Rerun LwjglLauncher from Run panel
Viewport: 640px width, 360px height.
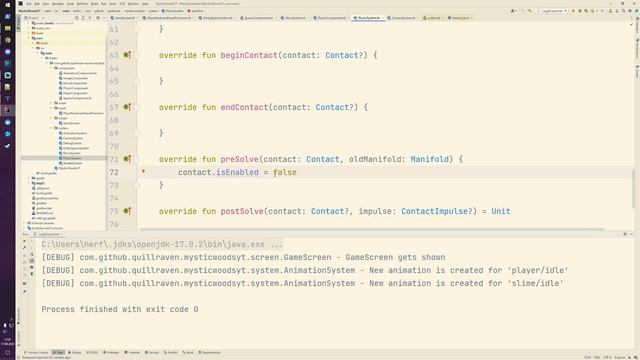[x=24, y=241]
